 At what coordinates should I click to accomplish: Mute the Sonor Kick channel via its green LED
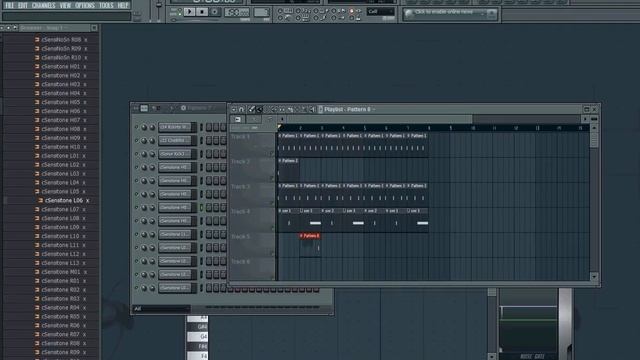click(137, 154)
